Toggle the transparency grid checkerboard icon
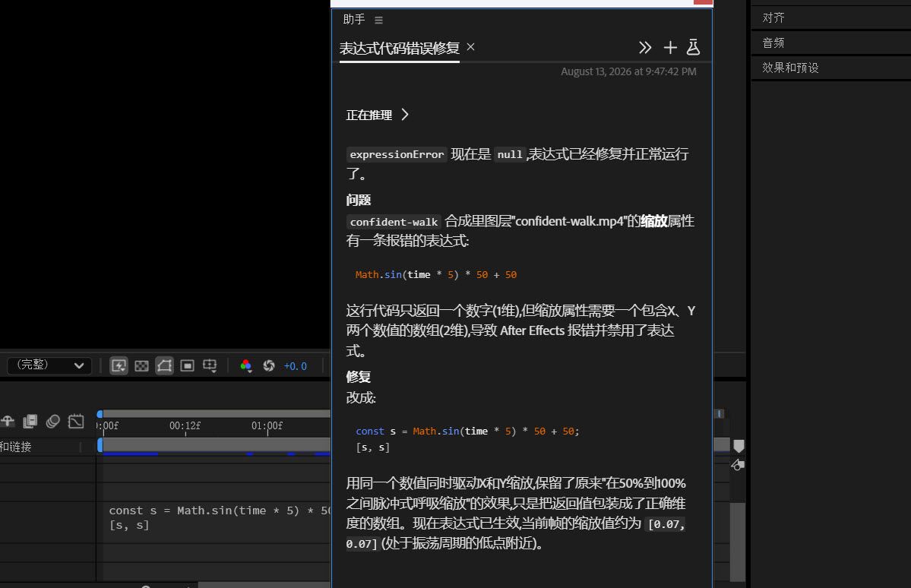The image size is (911, 588). click(142, 365)
